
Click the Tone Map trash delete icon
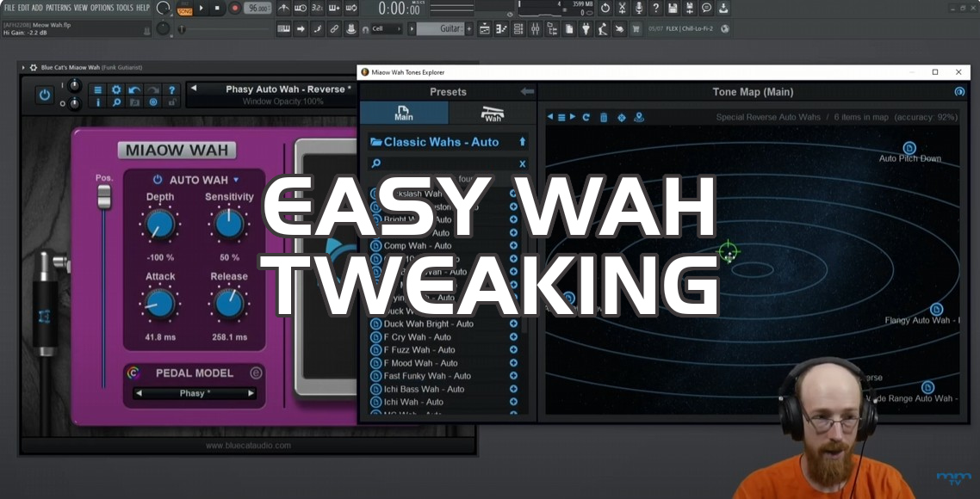click(604, 117)
